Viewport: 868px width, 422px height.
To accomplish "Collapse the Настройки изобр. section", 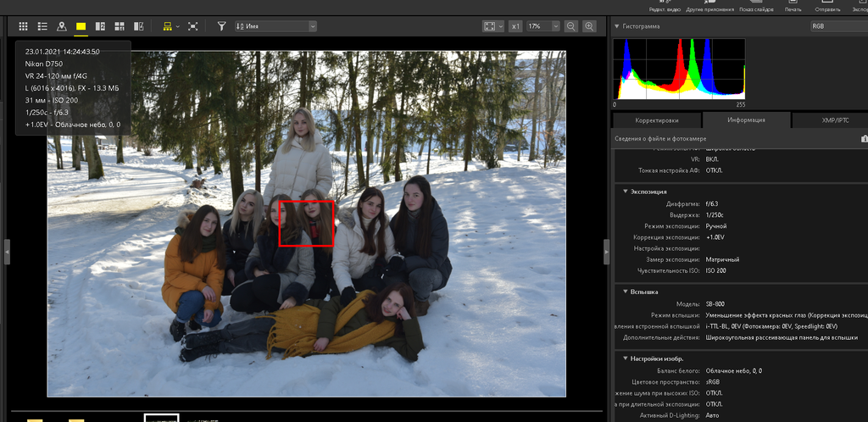I will 625,358.
